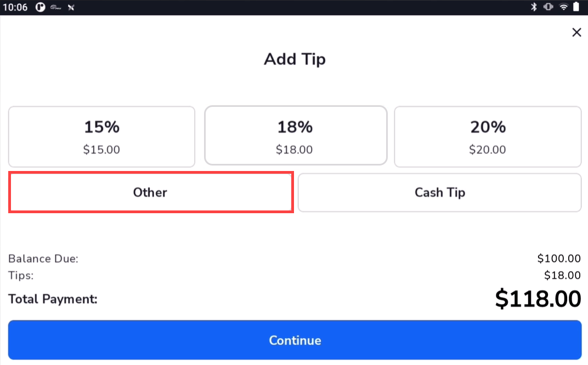Image resolution: width=588 pixels, height=365 pixels.
Task: Click the $100.00 balance due amount
Action: coord(559,259)
